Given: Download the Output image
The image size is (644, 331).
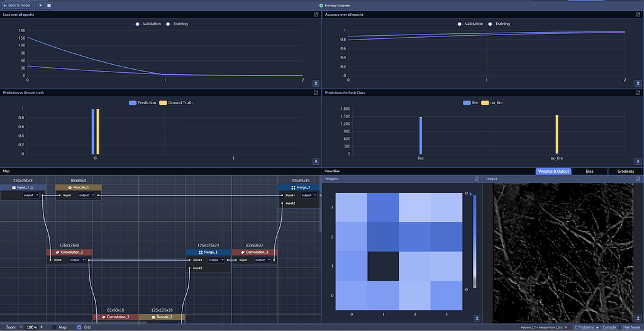Looking at the screenshot, I should pos(638,318).
